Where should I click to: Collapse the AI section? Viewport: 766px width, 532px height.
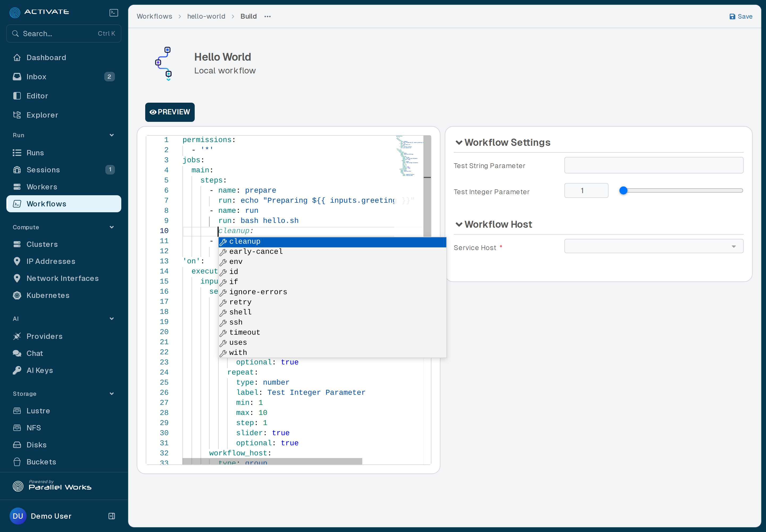(x=112, y=319)
